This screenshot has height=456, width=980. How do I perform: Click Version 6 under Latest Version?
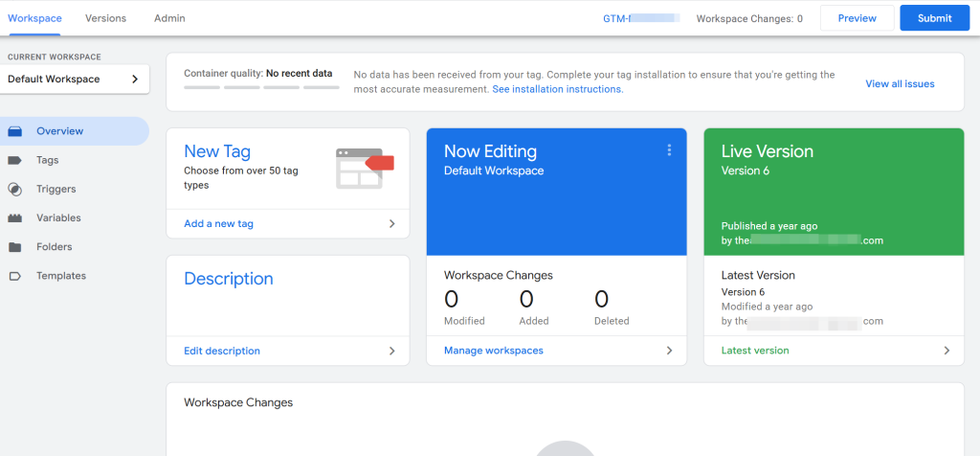point(743,292)
